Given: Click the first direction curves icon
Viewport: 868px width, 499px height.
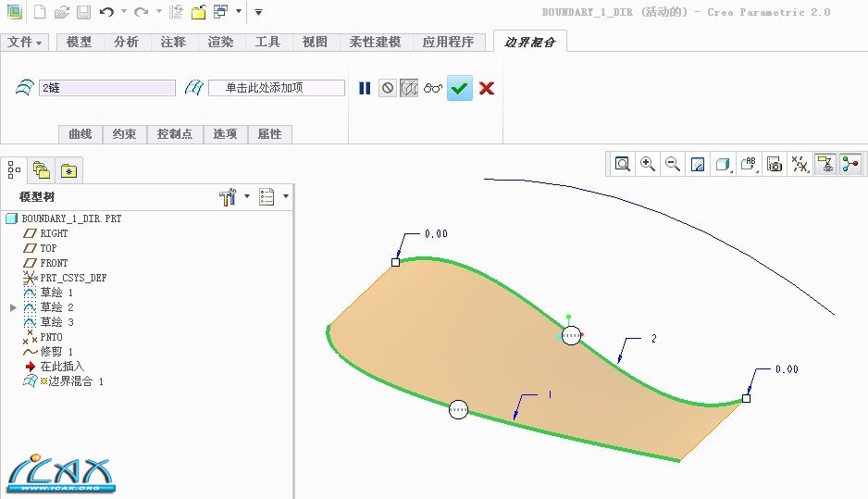Looking at the screenshot, I should pyautogui.click(x=24, y=88).
